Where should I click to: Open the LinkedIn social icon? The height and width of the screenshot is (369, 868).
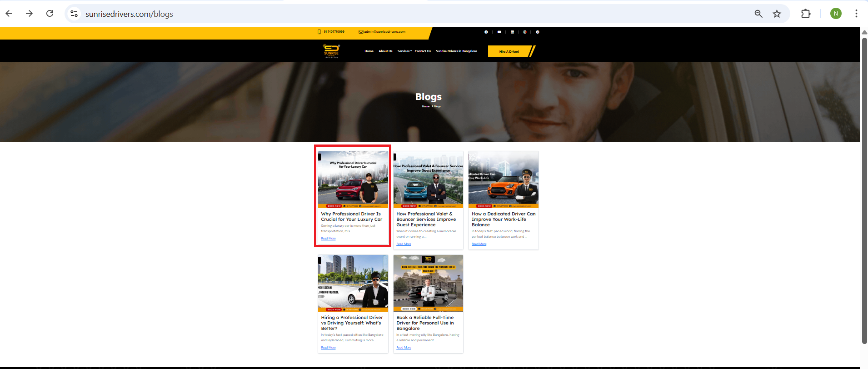[512, 32]
